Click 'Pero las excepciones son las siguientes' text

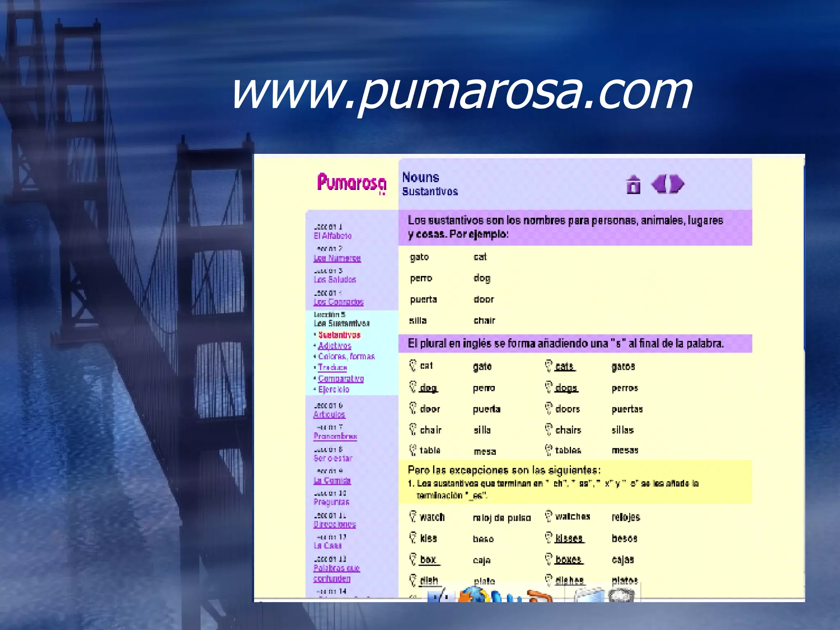pos(504,470)
